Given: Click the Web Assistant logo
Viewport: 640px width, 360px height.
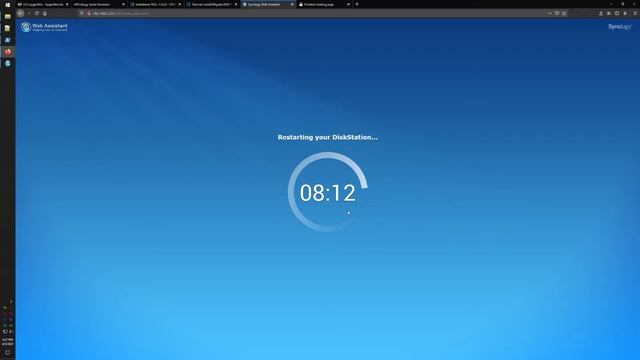Looking at the screenshot, I should pyautogui.click(x=44, y=27).
